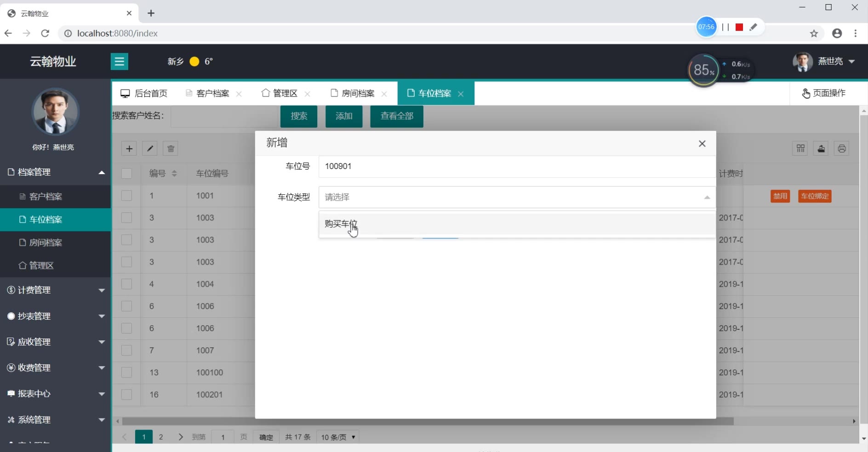The width and height of the screenshot is (868, 452).
Task: Expand the 系统管理 menu group
Action: [x=55, y=420]
